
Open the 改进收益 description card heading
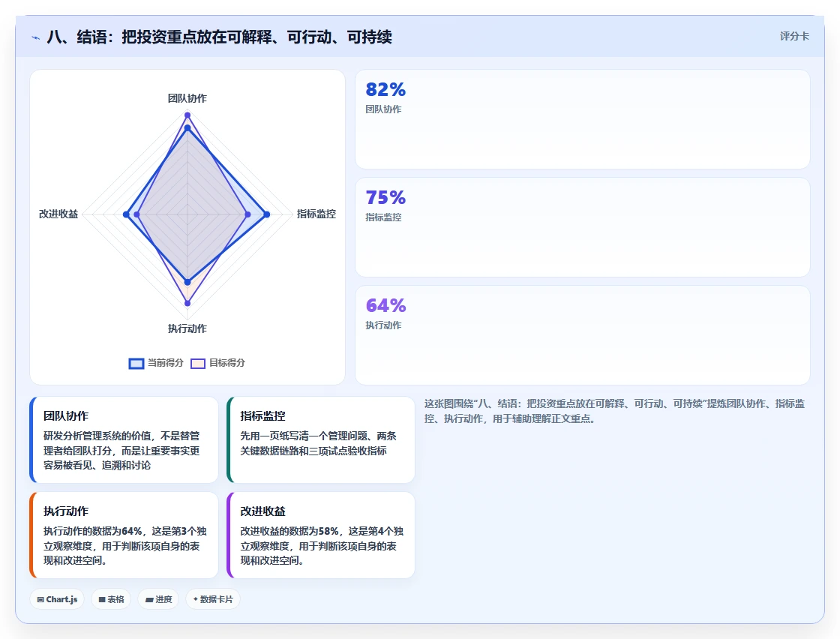pyautogui.click(x=262, y=511)
